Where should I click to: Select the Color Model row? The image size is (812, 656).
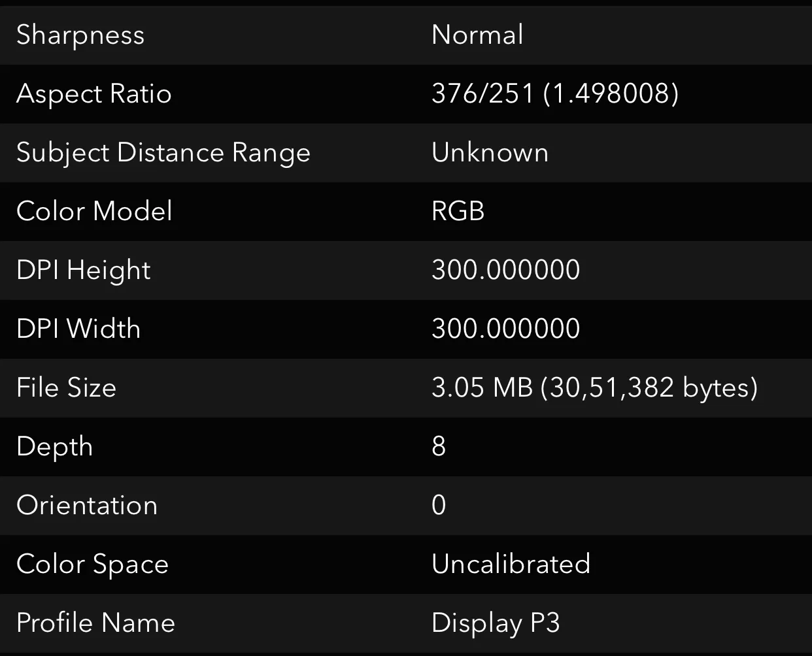click(x=94, y=212)
